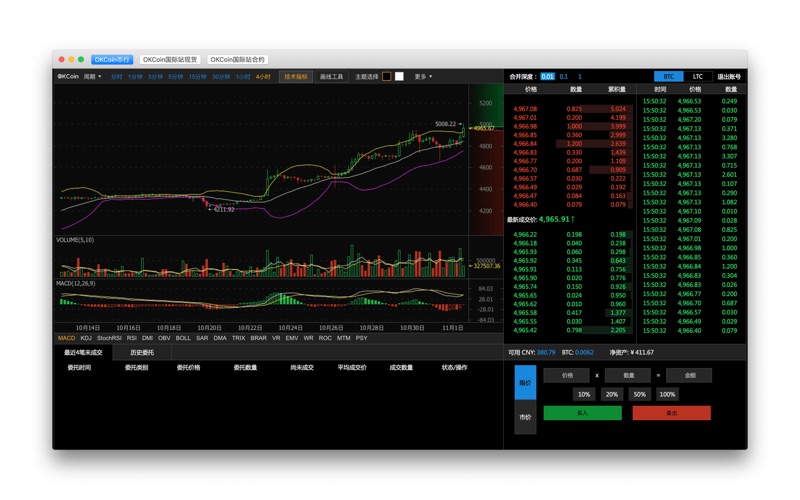This screenshot has height=500, width=800.
Task: Set order size to 100%
Action: point(667,394)
